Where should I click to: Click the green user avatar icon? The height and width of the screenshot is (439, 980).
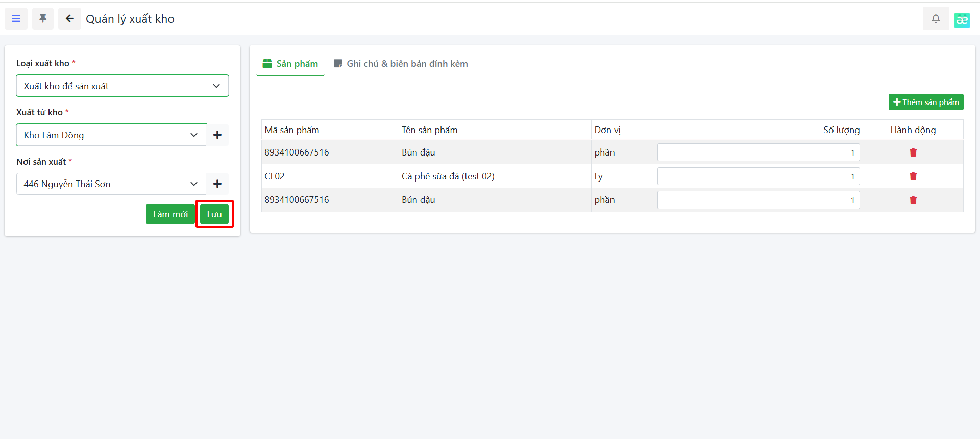click(962, 20)
